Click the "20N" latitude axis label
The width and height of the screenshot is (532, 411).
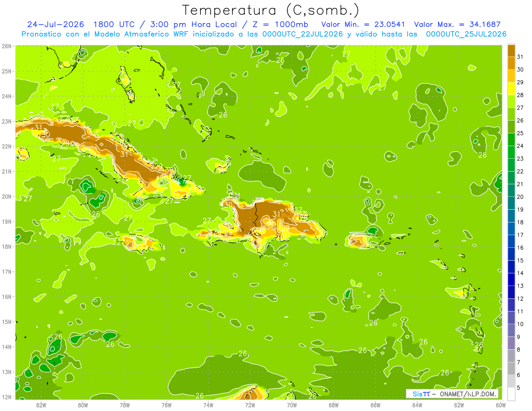pyautogui.click(x=6, y=196)
